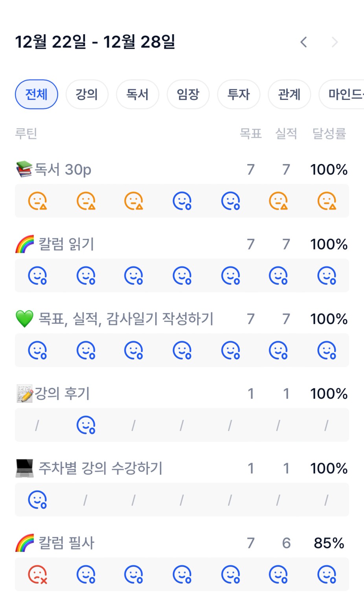Switch to the 강의 category tab
This screenshot has height=598, width=364.
pos(87,94)
